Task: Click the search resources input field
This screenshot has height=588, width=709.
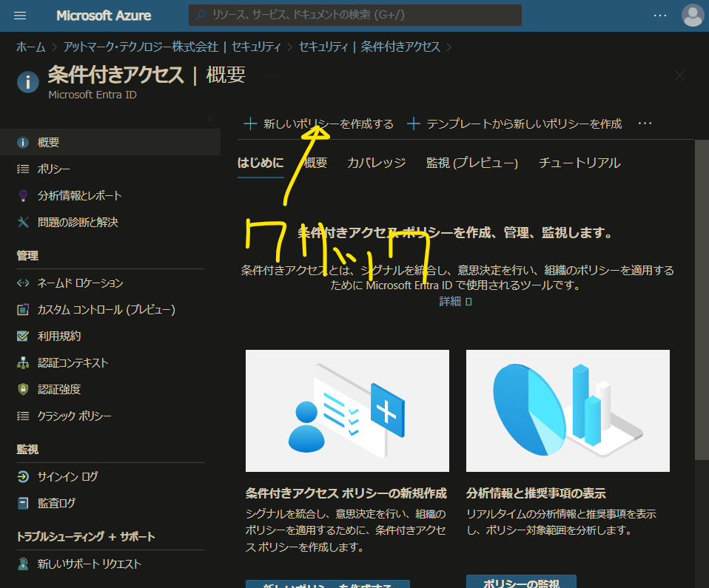Action: [x=355, y=15]
